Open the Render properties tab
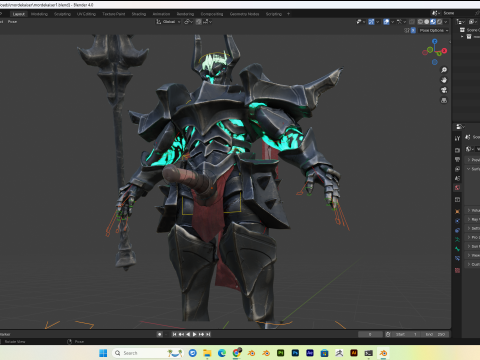 tap(457, 150)
